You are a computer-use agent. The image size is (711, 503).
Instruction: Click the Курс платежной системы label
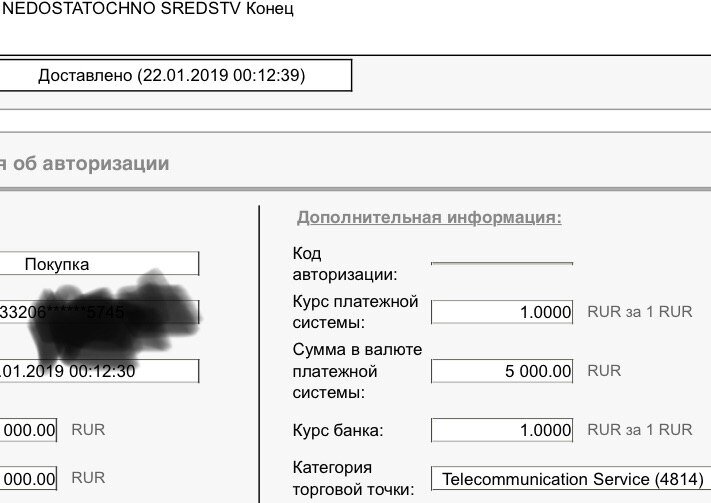tap(355, 312)
